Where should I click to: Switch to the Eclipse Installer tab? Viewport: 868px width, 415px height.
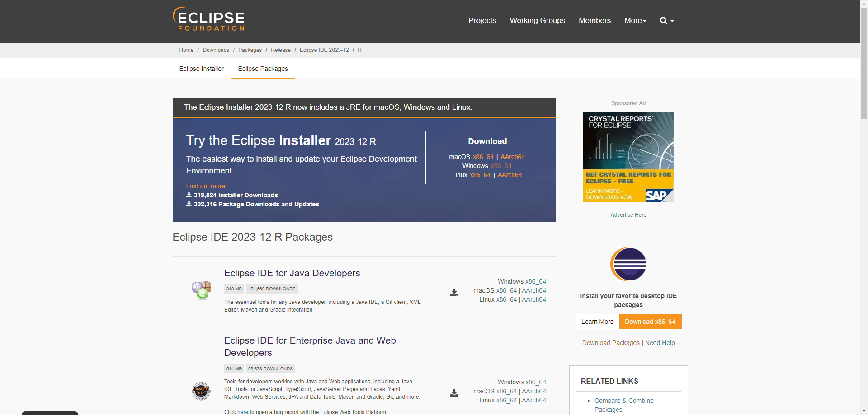[202, 69]
